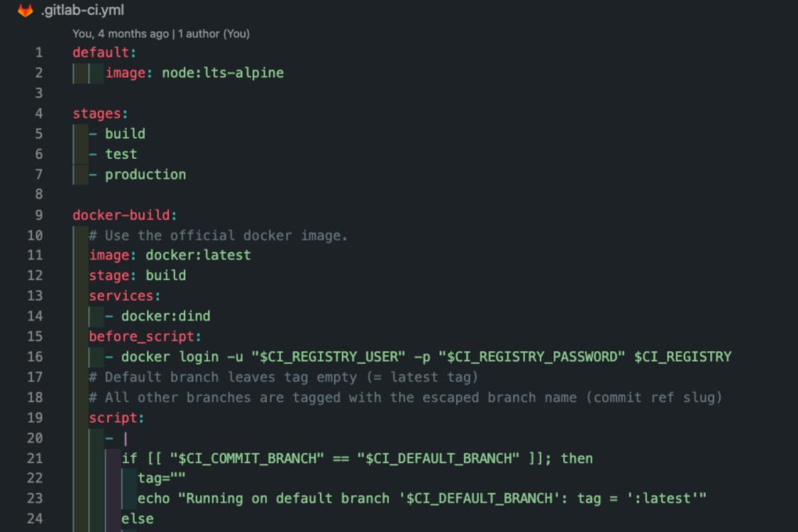
Task: Click the "node:lts-alpine" image value
Action: (223, 72)
